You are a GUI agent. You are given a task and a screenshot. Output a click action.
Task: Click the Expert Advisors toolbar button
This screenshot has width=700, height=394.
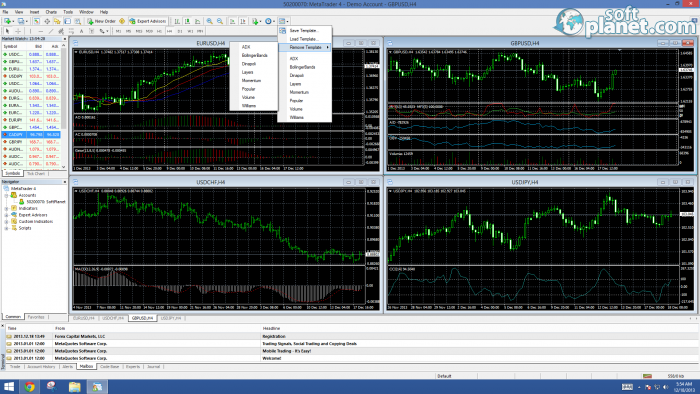point(148,21)
